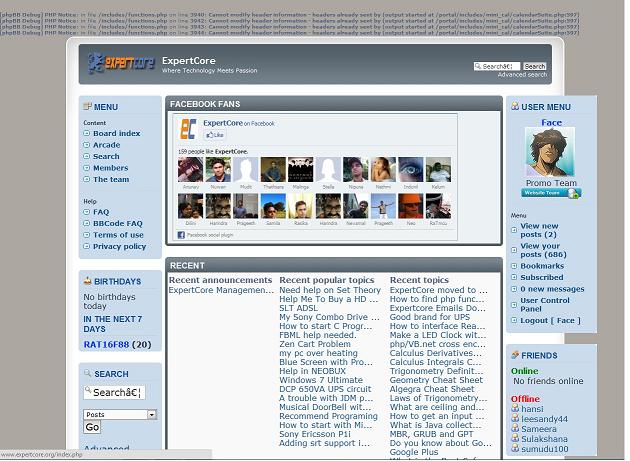630x461 pixels.
Task: Select Arcade in the left menu
Action: point(106,145)
